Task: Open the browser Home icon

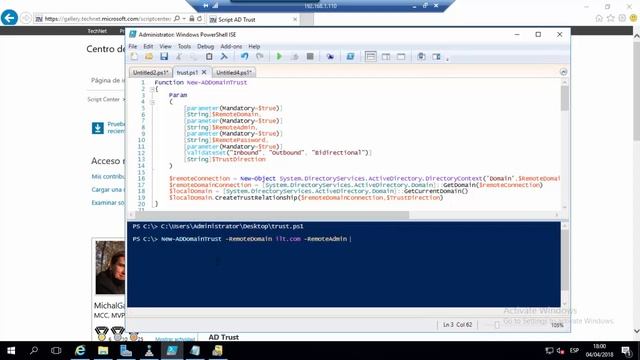Action: 599,18
